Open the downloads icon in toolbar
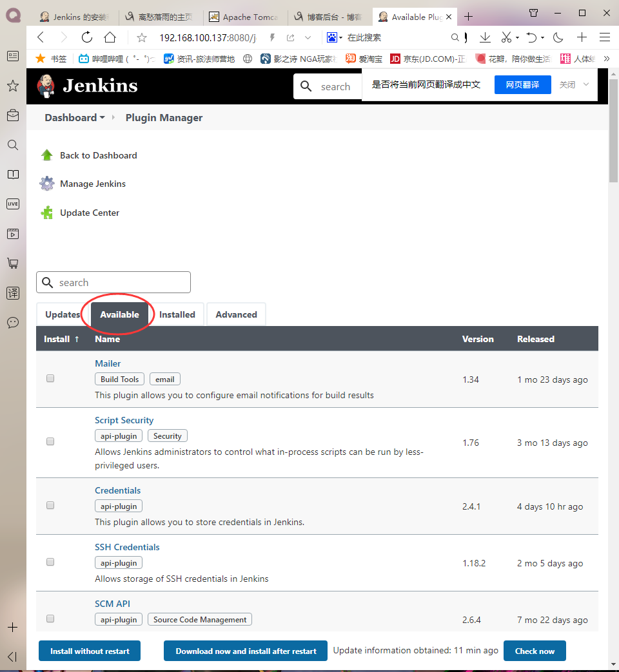Screen dimensions: 619x672 485,38
